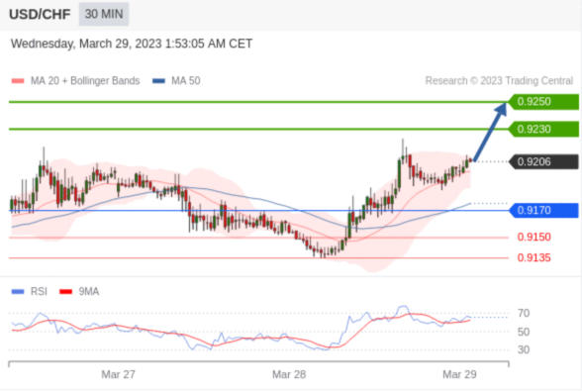The width and height of the screenshot is (582, 392).
Task: Click the green 0.9250 resistance price tag
Action: tap(543, 102)
